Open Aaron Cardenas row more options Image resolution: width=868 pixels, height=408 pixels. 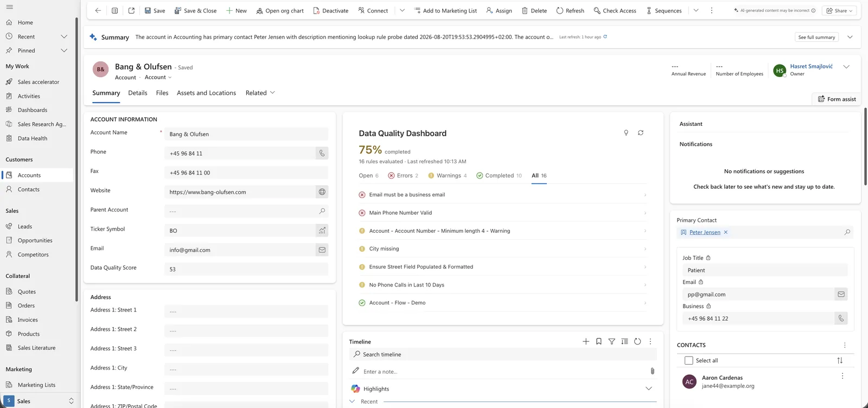(843, 376)
